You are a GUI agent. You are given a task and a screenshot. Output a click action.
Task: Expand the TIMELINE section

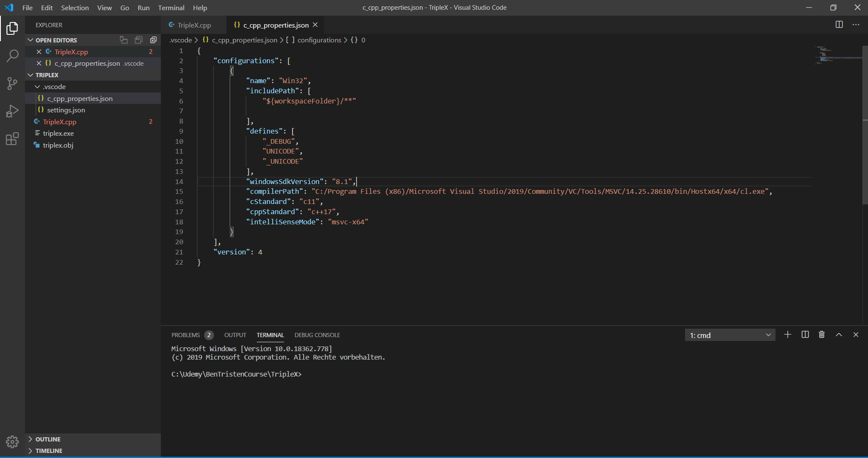click(x=48, y=451)
